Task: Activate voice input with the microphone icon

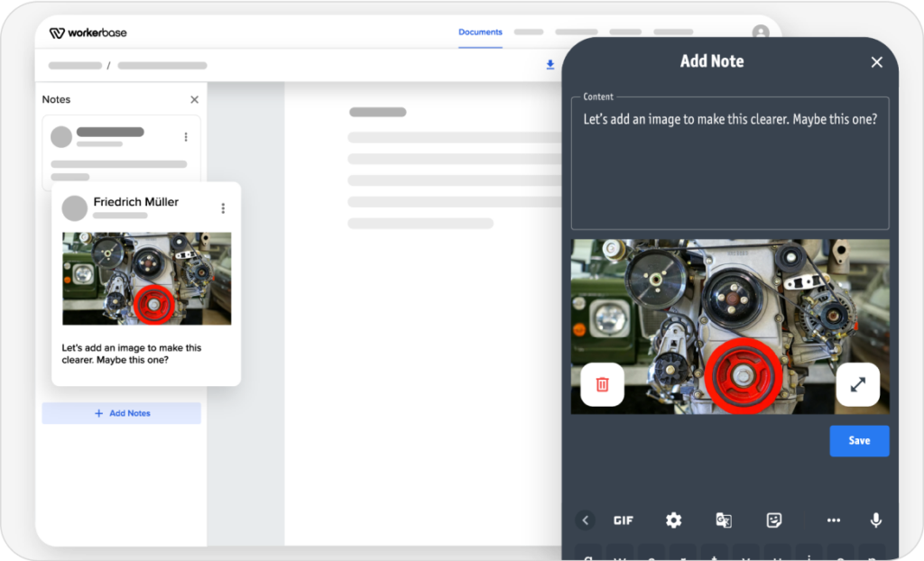Action: click(875, 520)
